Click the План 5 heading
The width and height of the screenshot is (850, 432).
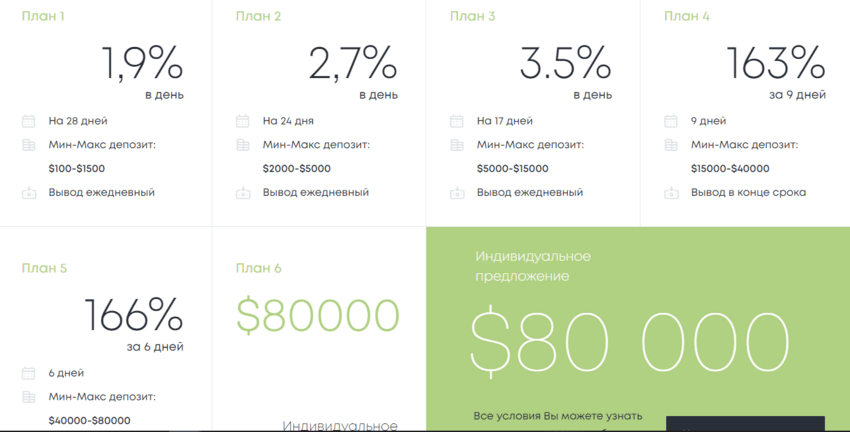pyautogui.click(x=44, y=268)
